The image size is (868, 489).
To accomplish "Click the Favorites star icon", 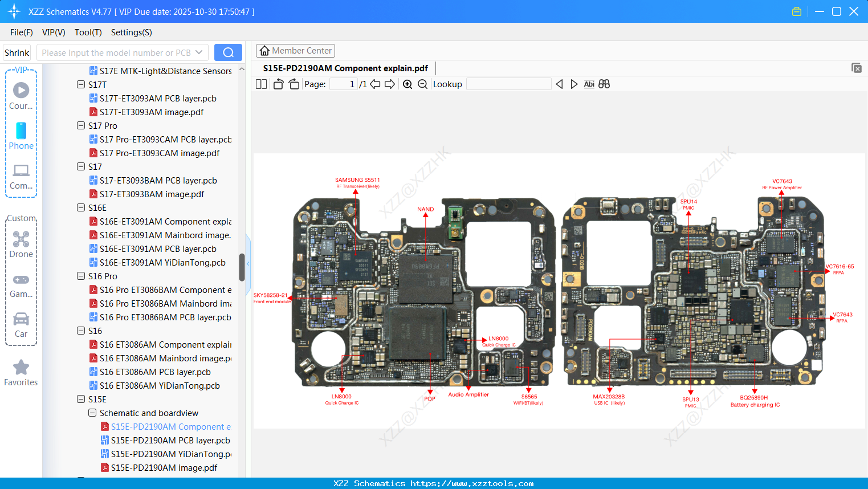I will [x=21, y=366].
